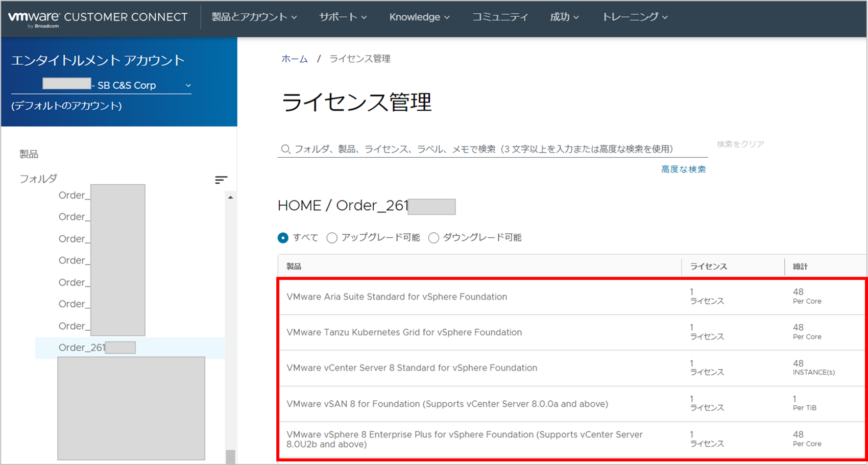
Task: Click VMware vCenter Server 8 Standard row
Action: coord(572,368)
